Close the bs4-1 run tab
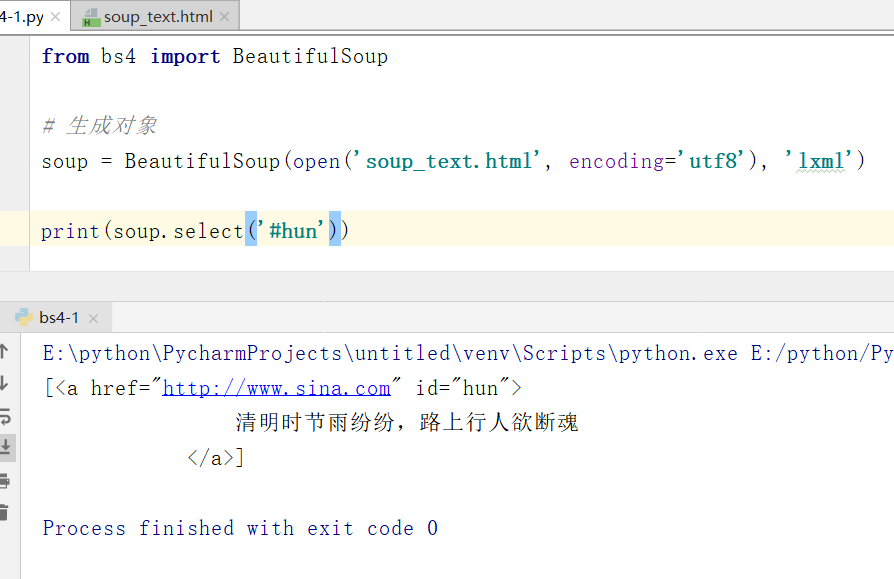Image resolution: width=894 pixels, height=579 pixels. point(94,319)
